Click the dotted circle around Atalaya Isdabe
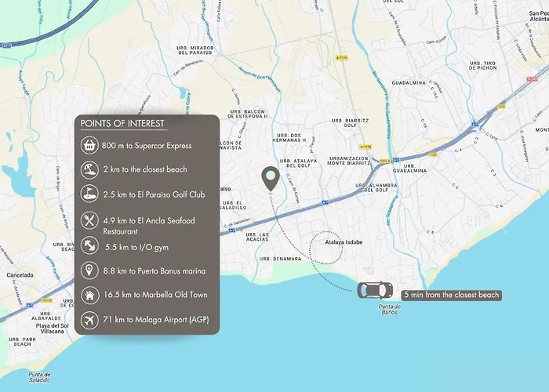 pos(325,248)
